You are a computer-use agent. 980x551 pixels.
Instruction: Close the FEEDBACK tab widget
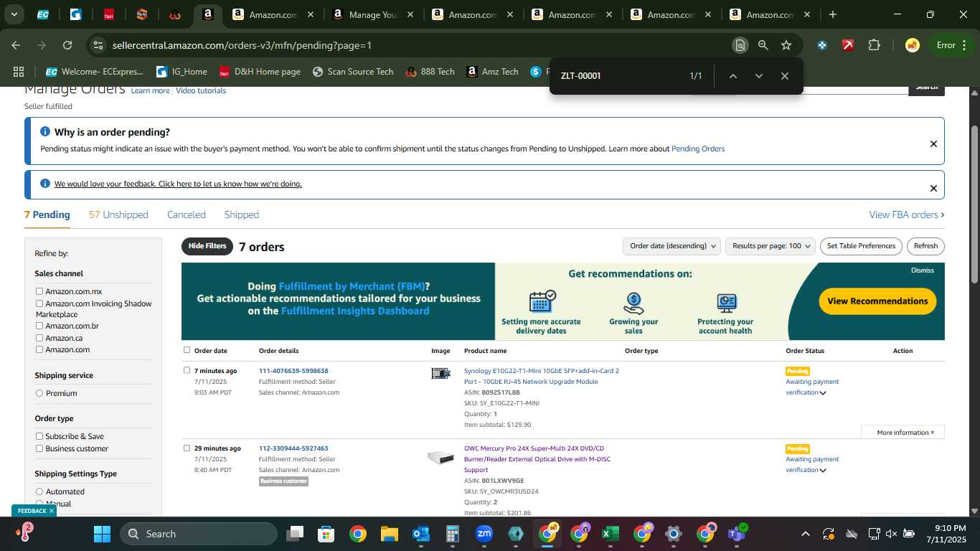tap(52, 511)
